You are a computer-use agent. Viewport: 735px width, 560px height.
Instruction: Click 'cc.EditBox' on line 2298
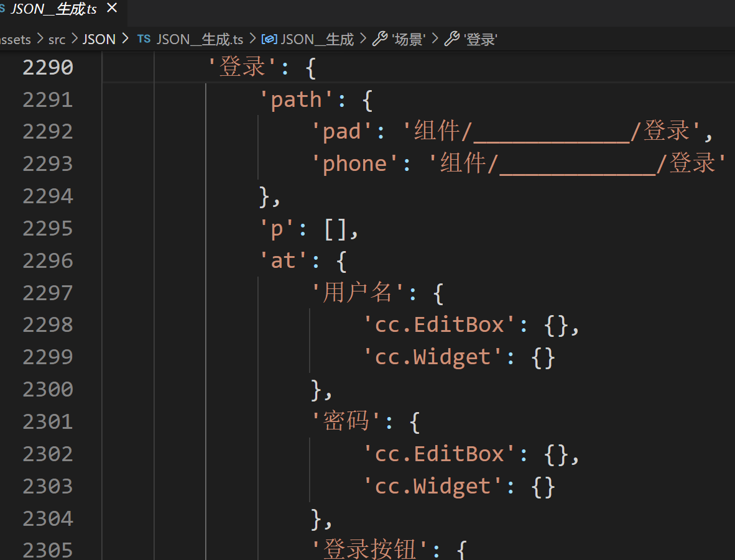pyautogui.click(x=440, y=324)
